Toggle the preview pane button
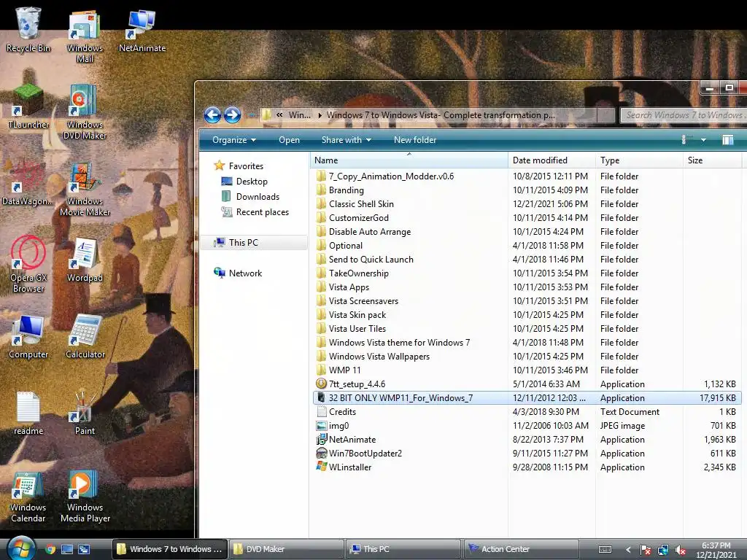 point(727,139)
